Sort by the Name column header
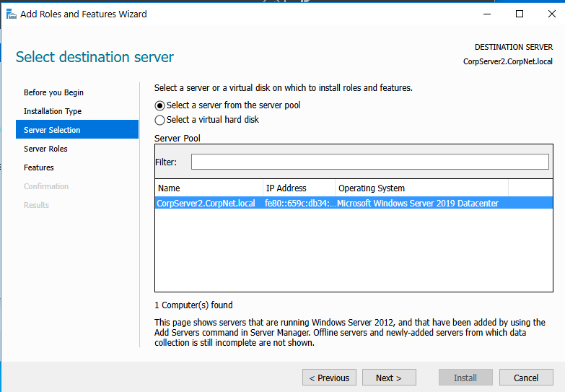 [209, 188]
